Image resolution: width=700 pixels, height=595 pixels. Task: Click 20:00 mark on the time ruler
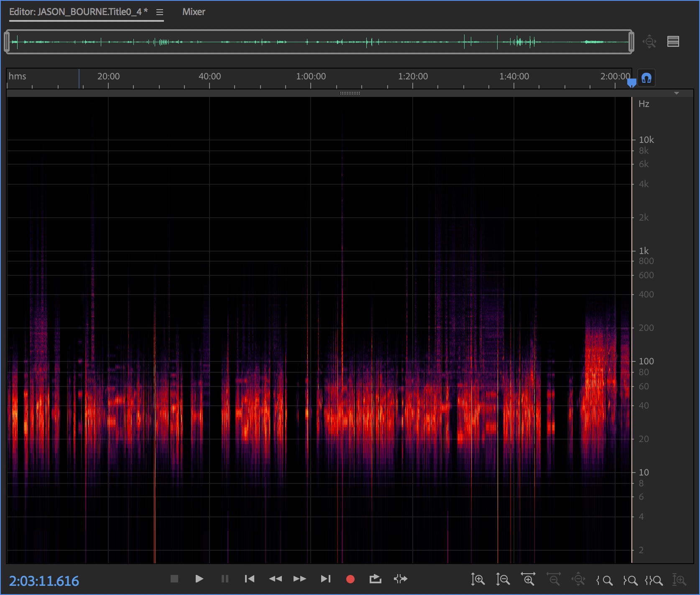108,76
